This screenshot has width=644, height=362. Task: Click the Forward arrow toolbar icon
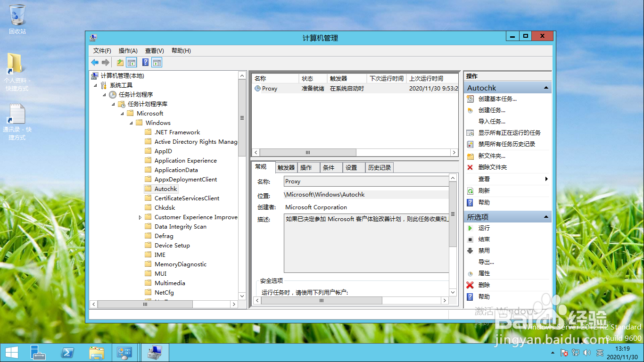point(106,62)
